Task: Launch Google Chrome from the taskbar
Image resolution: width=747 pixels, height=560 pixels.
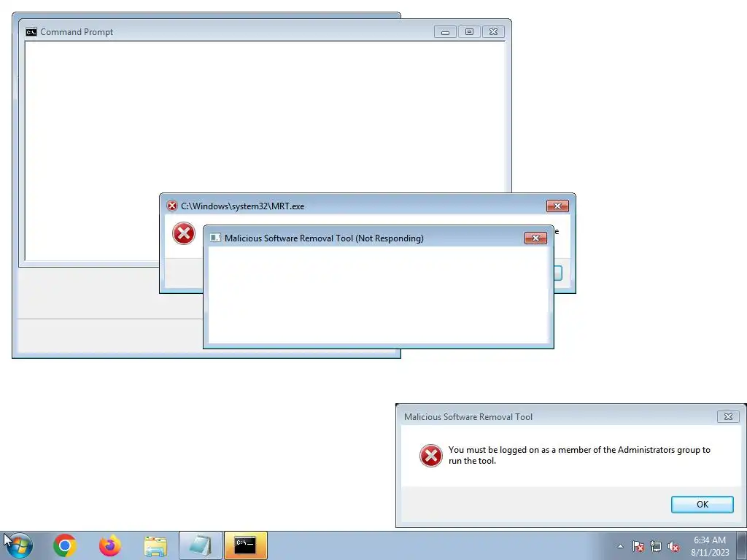Action: click(65, 545)
